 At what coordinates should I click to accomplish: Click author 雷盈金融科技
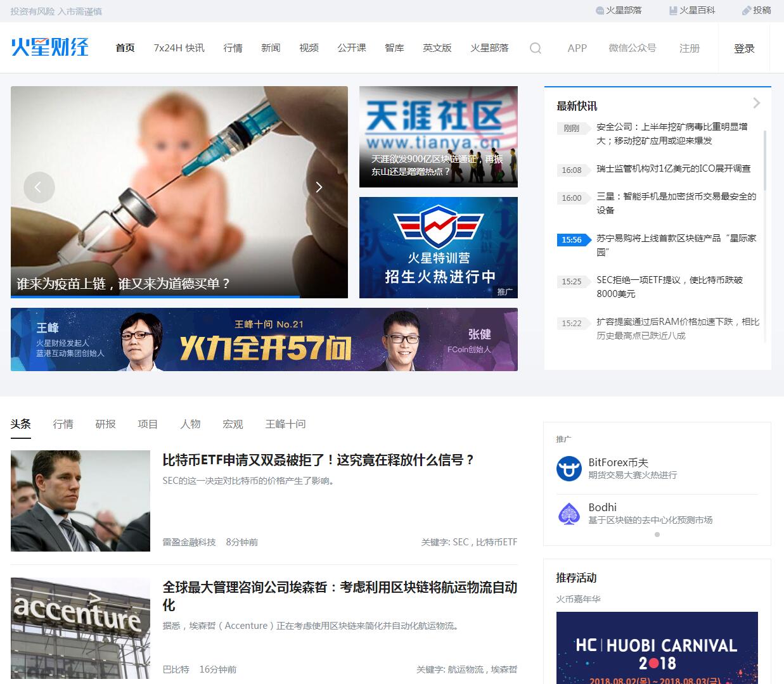click(190, 542)
